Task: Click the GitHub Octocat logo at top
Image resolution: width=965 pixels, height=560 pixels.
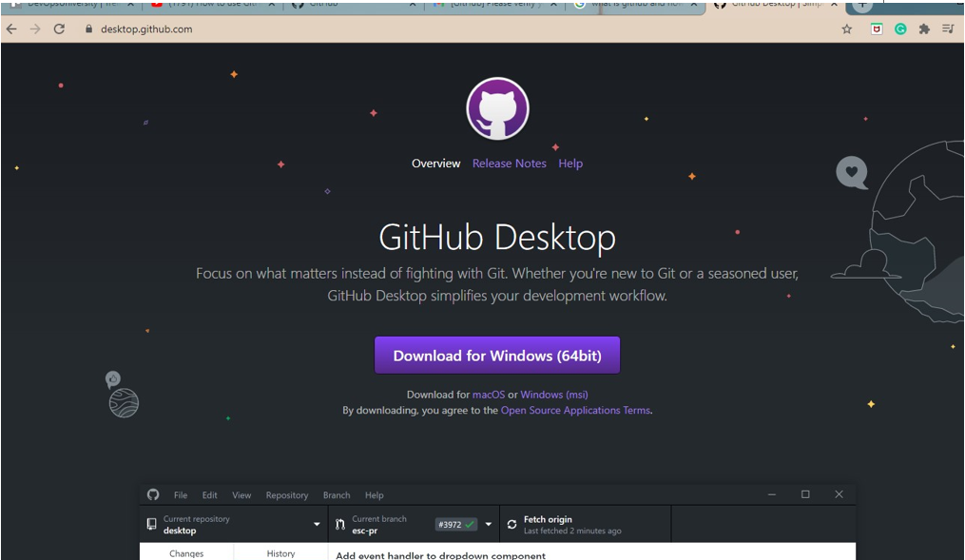Action: click(497, 109)
